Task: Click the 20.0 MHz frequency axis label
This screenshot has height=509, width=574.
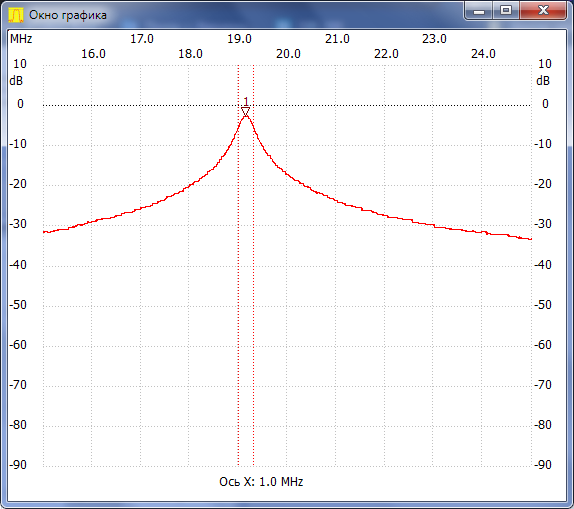Action: 288,54
